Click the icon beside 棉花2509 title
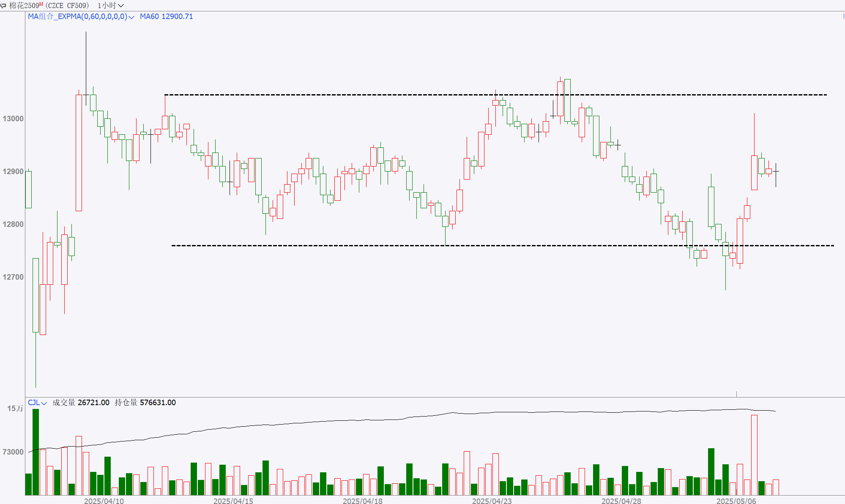This screenshot has width=845, height=504. tap(3, 5)
